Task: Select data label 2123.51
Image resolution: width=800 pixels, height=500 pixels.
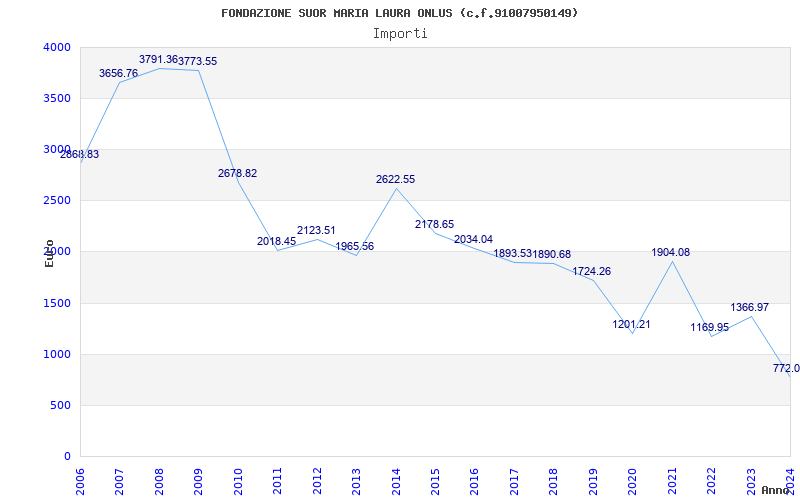Action: click(316, 231)
